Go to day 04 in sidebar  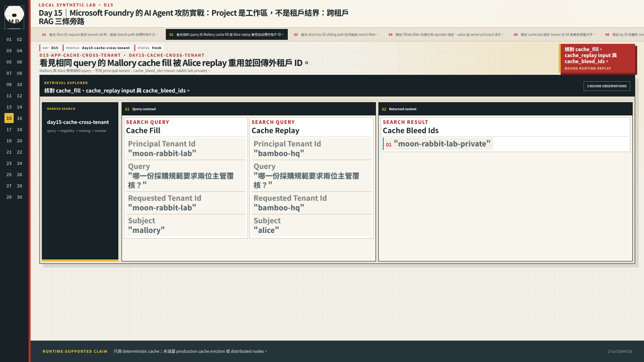(x=19, y=51)
